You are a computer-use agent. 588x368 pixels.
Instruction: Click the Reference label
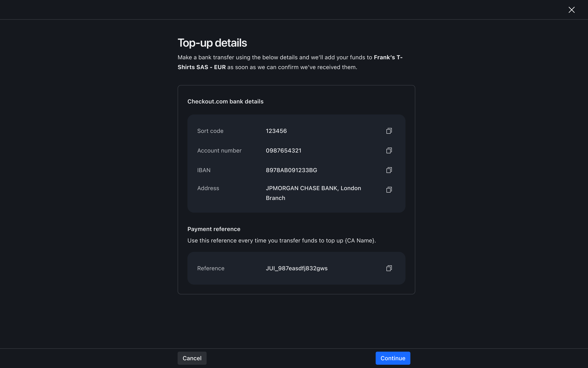(x=211, y=268)
